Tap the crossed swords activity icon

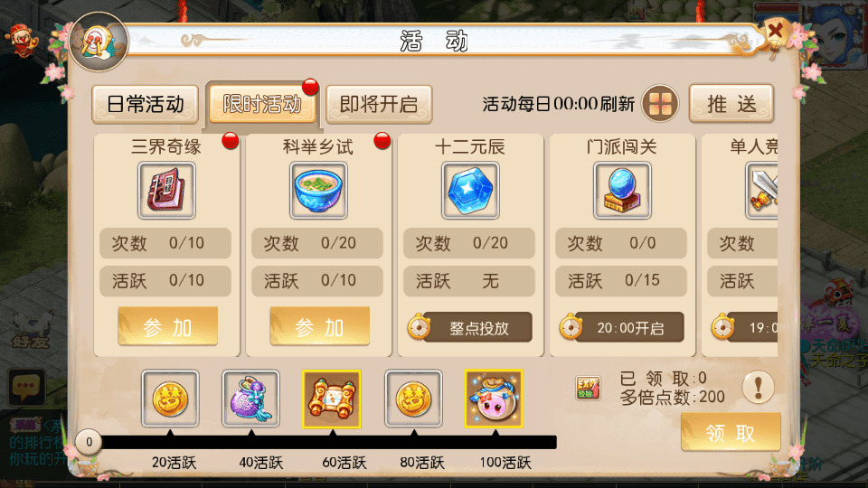761,191
